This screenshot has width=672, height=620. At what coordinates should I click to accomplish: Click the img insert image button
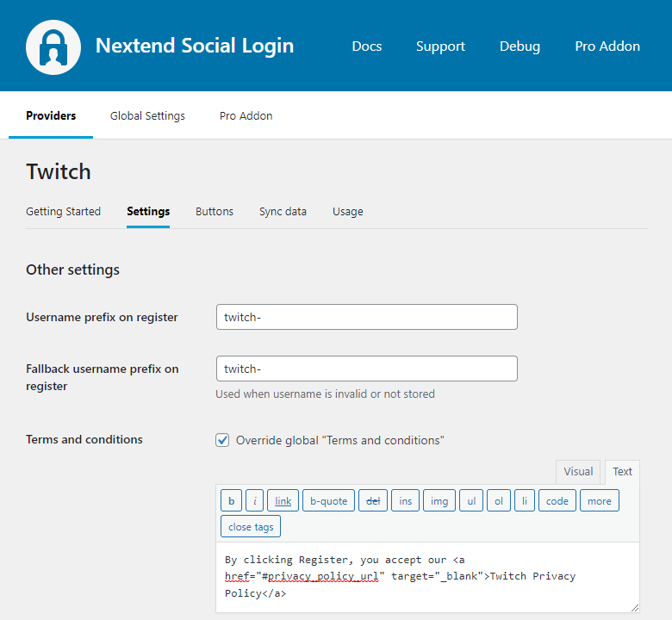tap(439, 500)
